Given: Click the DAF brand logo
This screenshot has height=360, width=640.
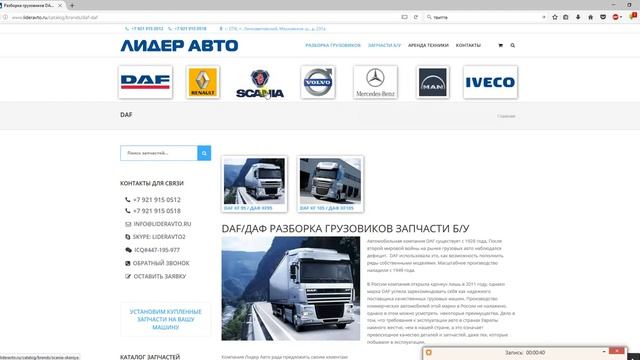Looking at the screenshot, I should pyautogui.click(x=145, y=82).
